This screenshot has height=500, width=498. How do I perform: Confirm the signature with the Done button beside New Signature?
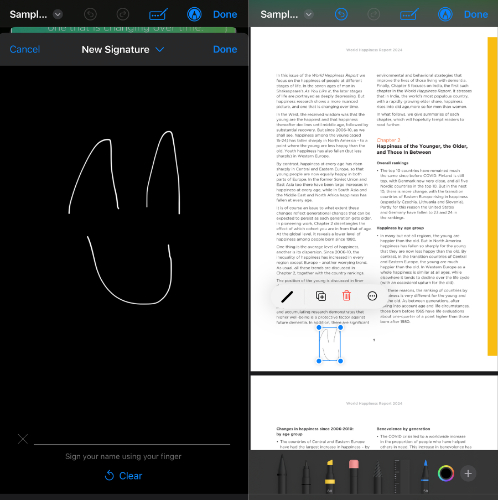225,49
